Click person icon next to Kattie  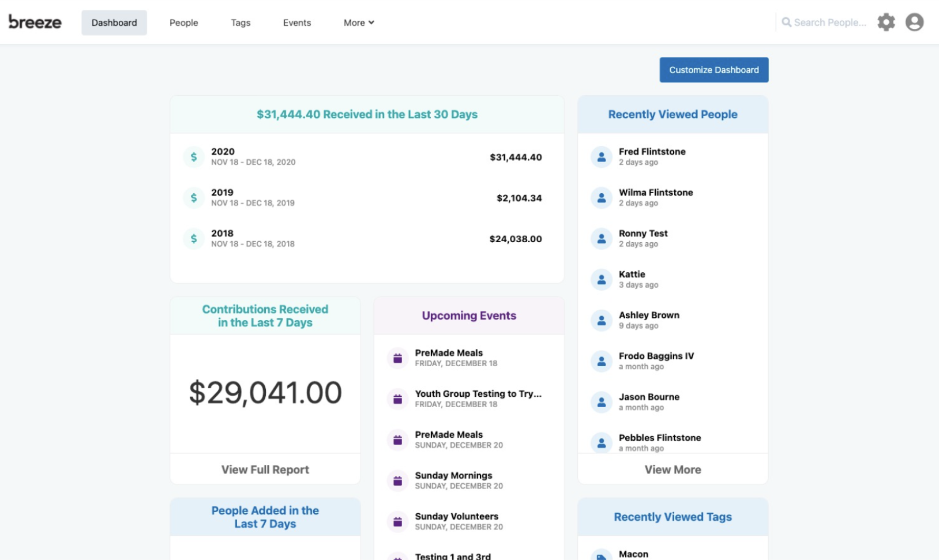[x=601, y=280]
